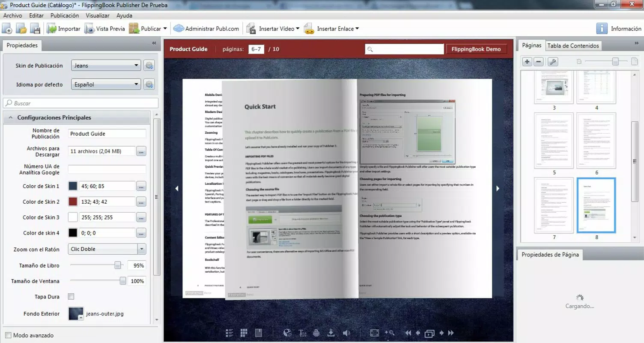Screen dimensions: 644x343
Task: Open Administrar Publ.com cloud manager
Action: pyautogui.click(x=206, y=29)
